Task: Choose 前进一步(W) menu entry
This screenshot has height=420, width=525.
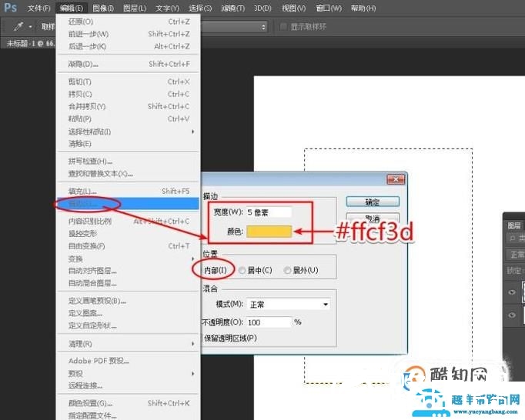Action: [129, 34]
